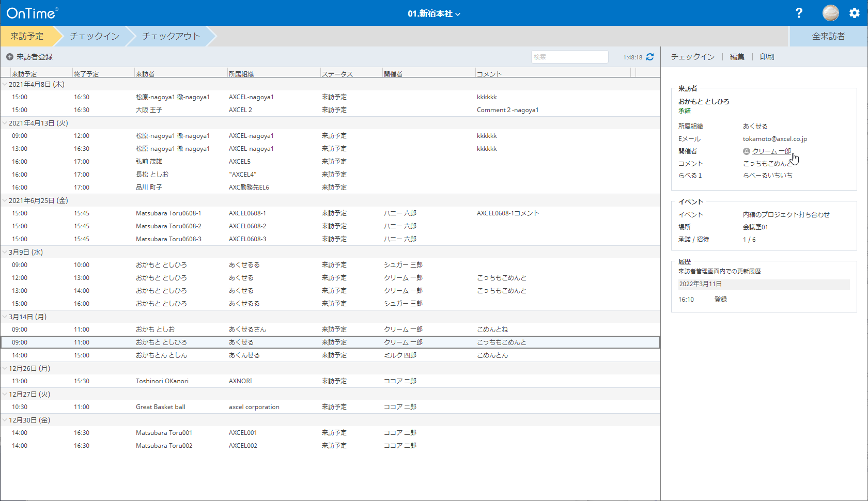This screenshot has height=501, width=868.
Task: Open the 01.新宿本社 location dropdown
Action: [433, 13]
